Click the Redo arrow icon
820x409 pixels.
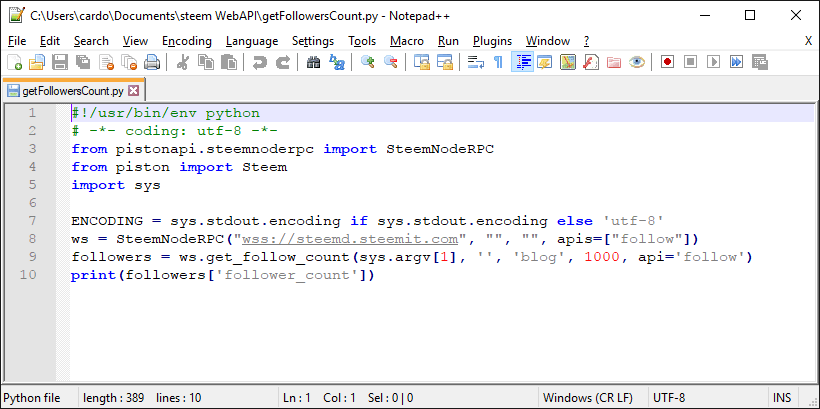282,62
